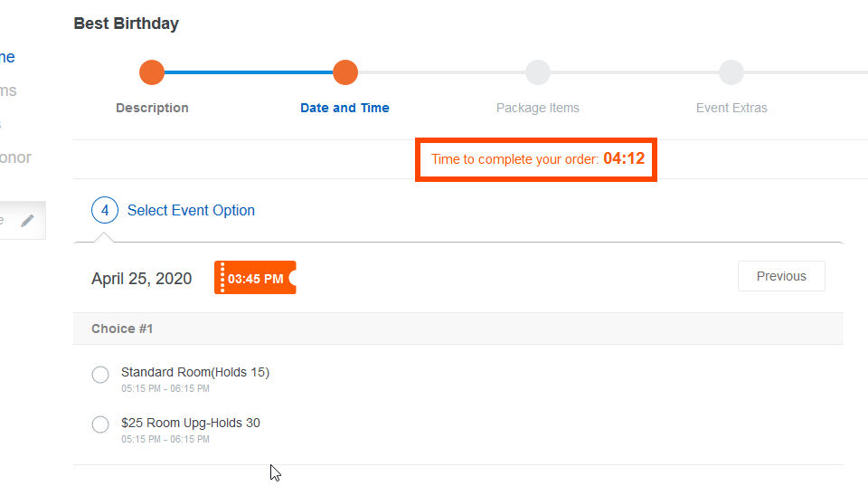Click the Date and Time step circle
This screenshot has width=868, height=486.
[x=345, y=72]
